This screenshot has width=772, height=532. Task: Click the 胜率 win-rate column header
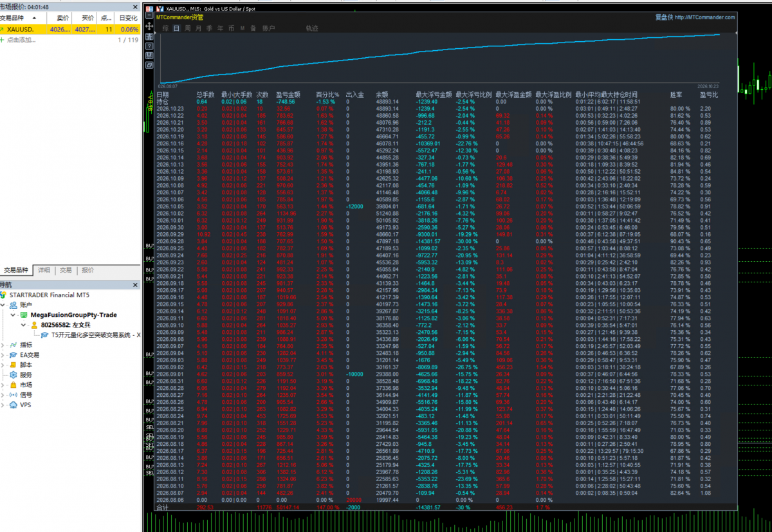tap(675, 95)
